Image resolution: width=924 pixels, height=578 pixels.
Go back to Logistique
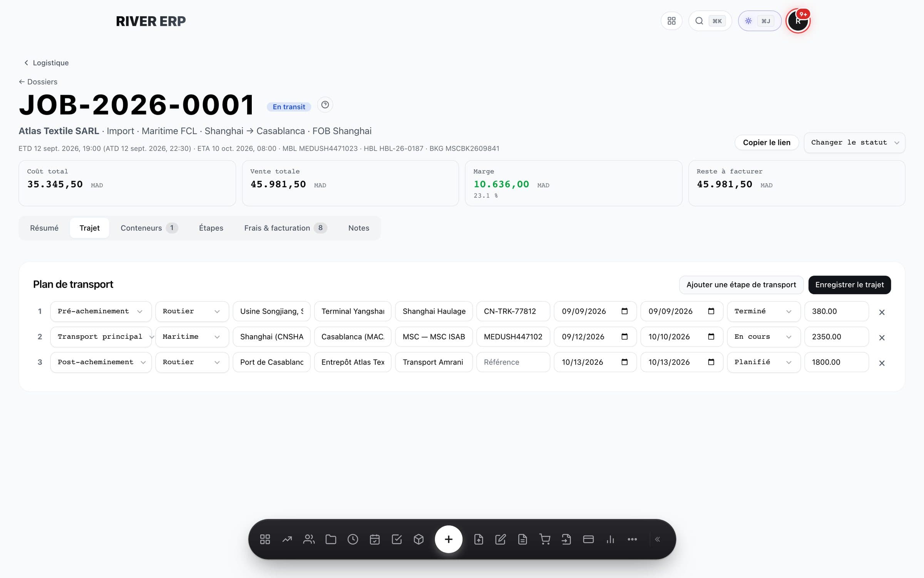tap(46, 63)
